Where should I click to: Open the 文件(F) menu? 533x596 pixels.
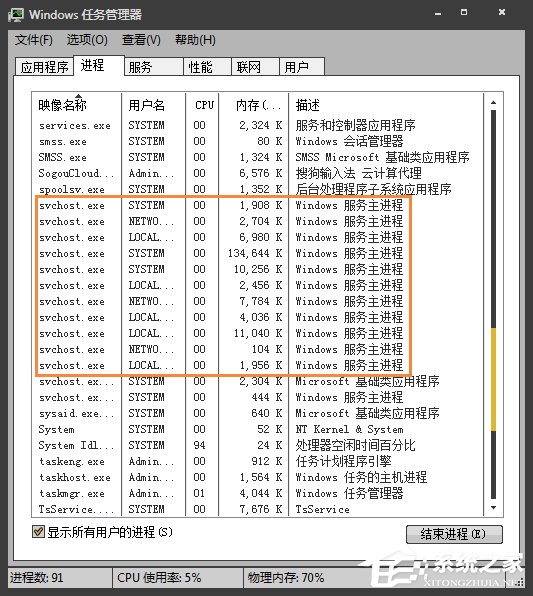point(33,40)
